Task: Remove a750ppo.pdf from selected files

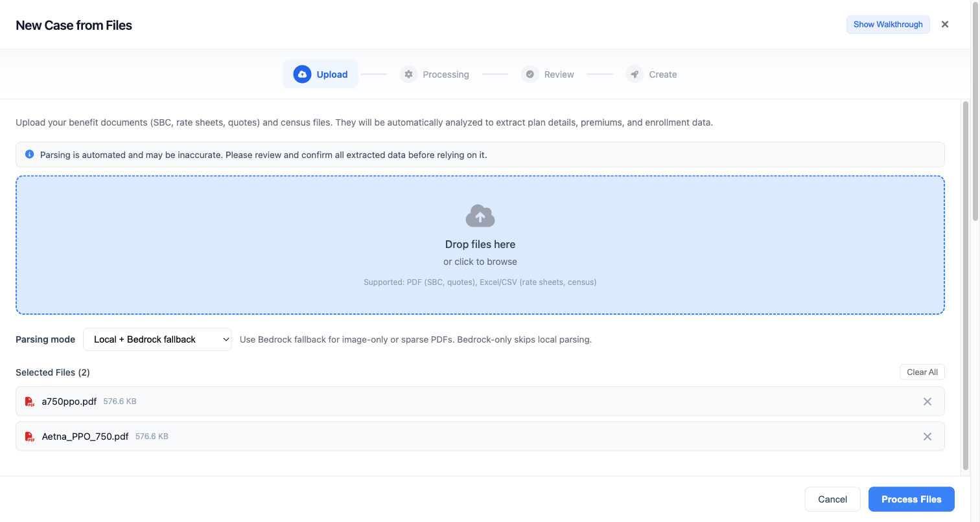Action: pyautogui.click(x=927, y=402)
